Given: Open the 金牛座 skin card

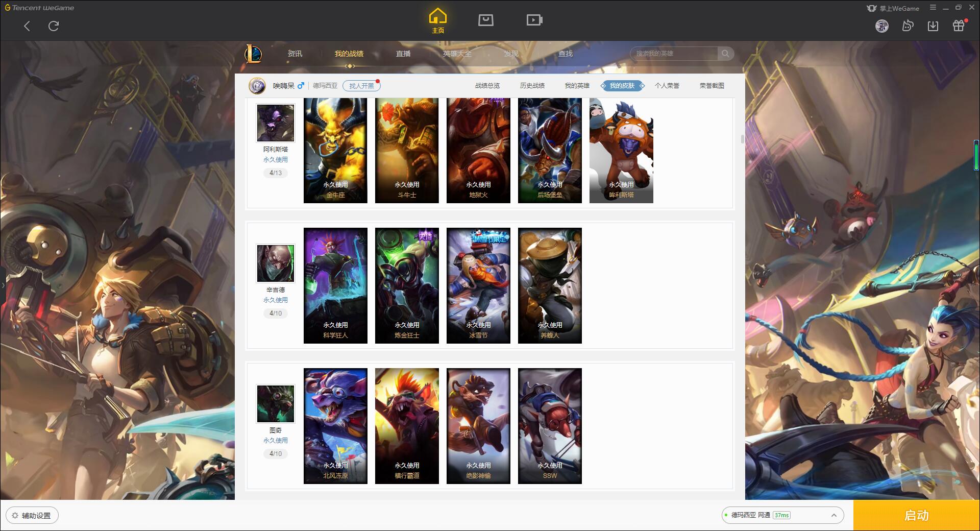Looking at the screenshot, I should click(335, 151).
